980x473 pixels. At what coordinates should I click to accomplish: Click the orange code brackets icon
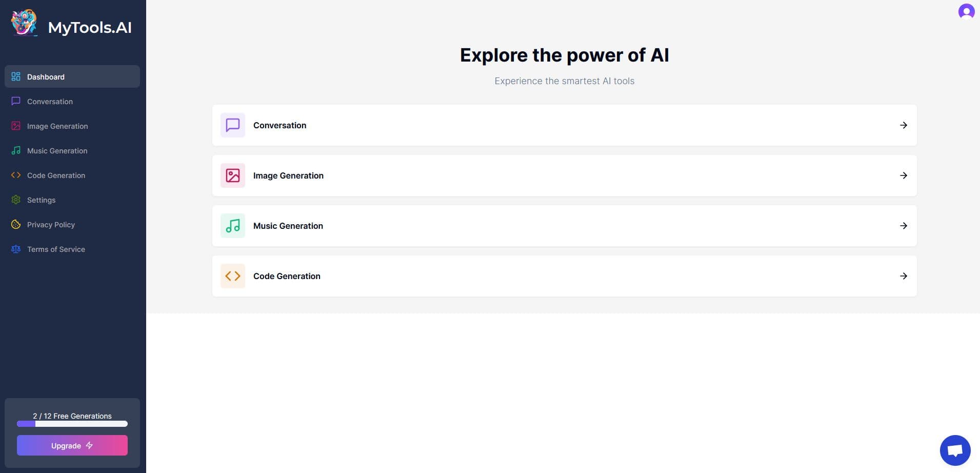(x=233, y=276)
